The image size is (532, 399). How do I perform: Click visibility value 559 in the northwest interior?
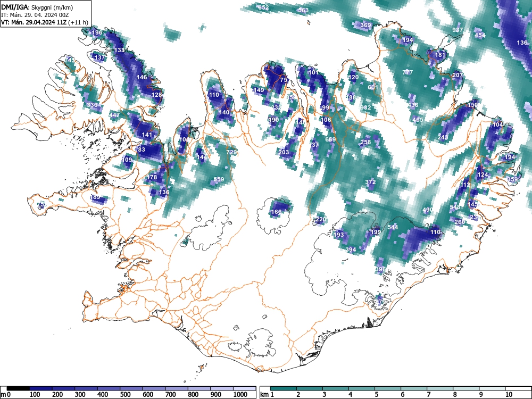[219, 179]
